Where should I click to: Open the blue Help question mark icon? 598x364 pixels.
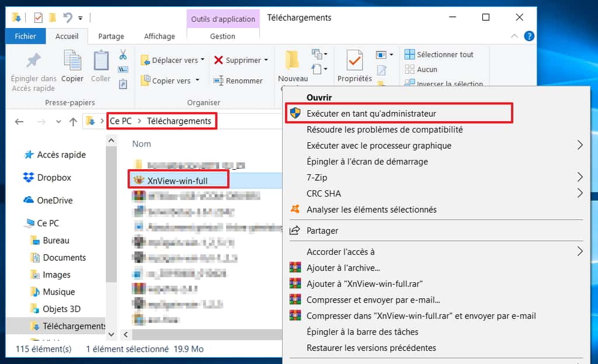[529, 36]
